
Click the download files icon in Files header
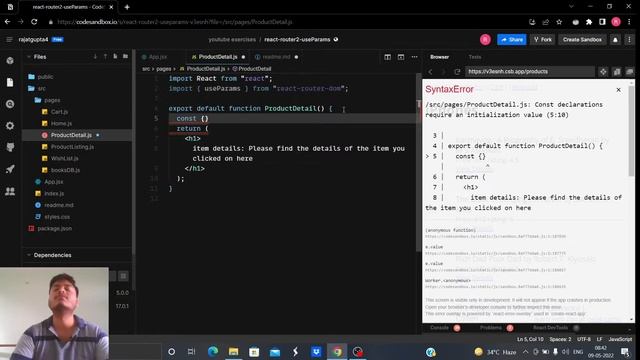[95, 56]
